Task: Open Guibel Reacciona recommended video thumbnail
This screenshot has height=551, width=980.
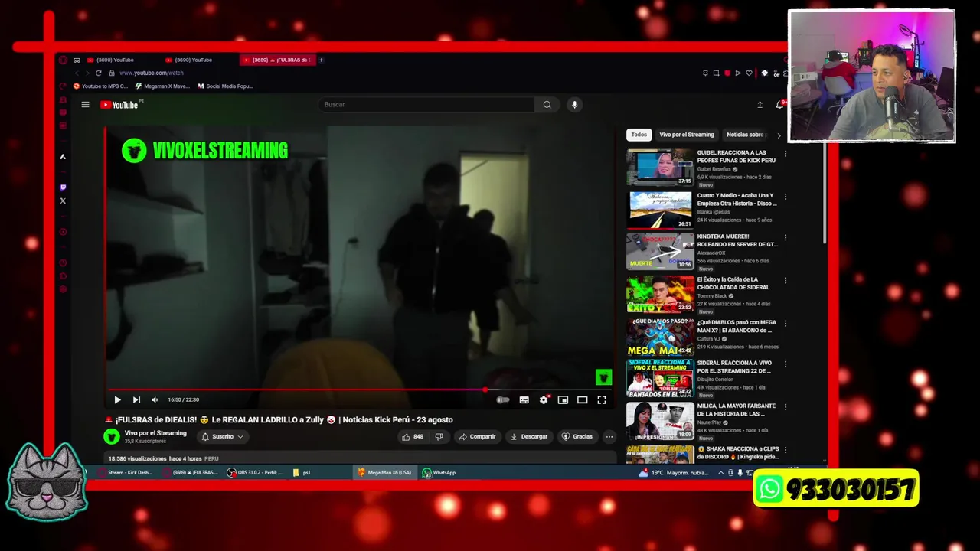Action: (x=660, y=168)
